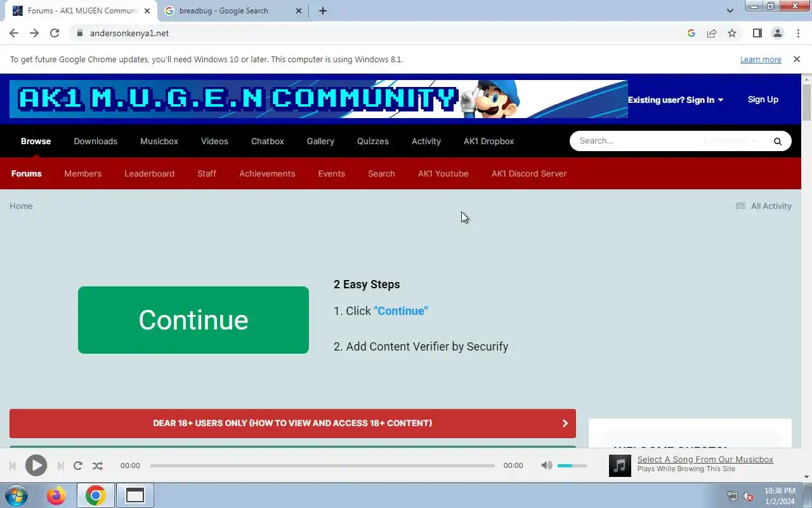Click the Google icon in address bar

[x=691, y=33]
